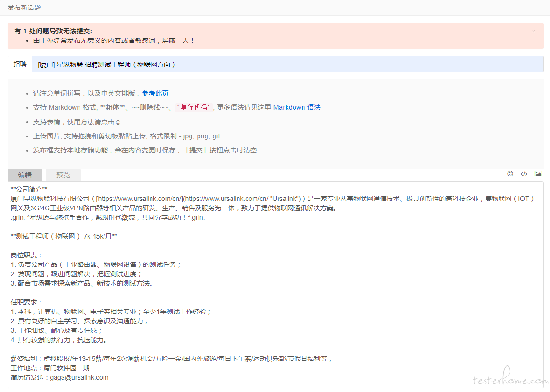Click the :grin: 星纵愿与您携手合作 line

(108, 217)
